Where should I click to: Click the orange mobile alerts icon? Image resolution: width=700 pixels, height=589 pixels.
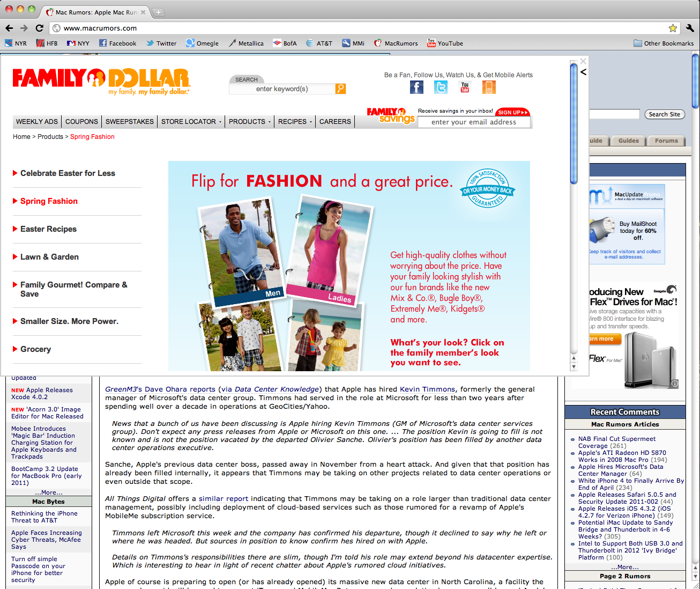coord(489,87)
